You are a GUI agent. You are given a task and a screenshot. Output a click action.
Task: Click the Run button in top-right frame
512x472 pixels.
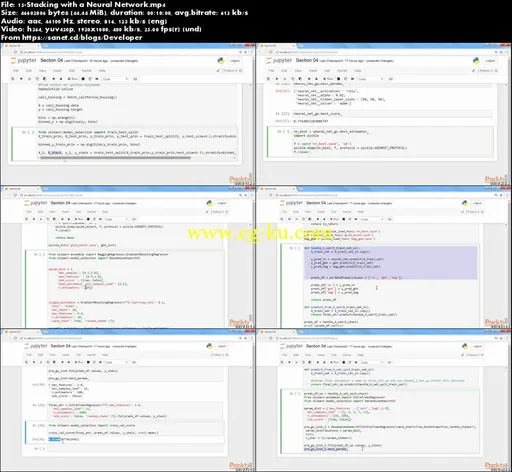pyautogui.click(x=328, y=79)
